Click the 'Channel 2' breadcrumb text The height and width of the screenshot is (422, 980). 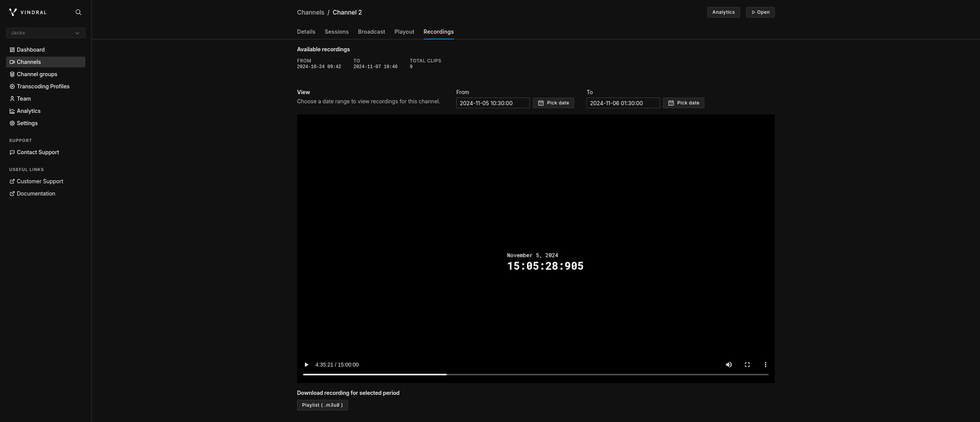tap(347, 12)
